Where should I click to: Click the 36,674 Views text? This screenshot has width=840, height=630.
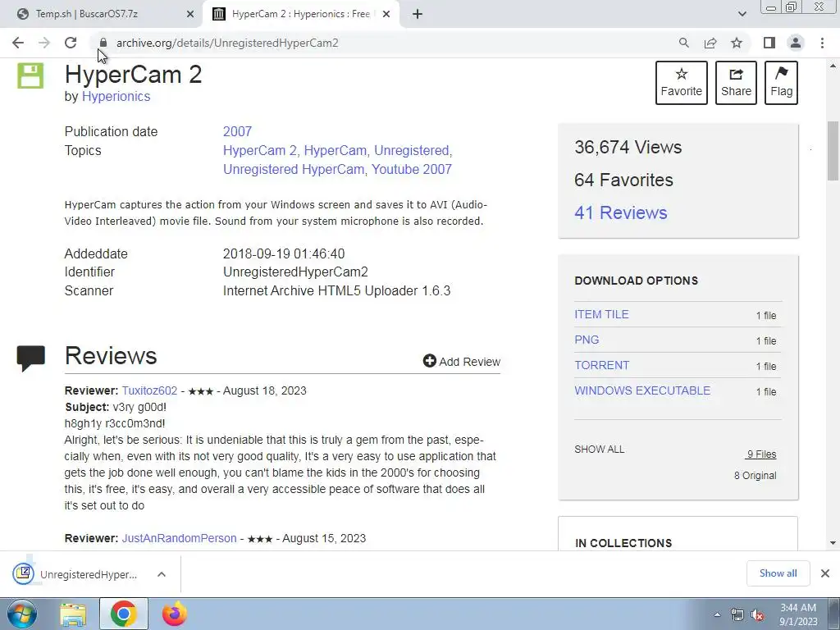628,148
